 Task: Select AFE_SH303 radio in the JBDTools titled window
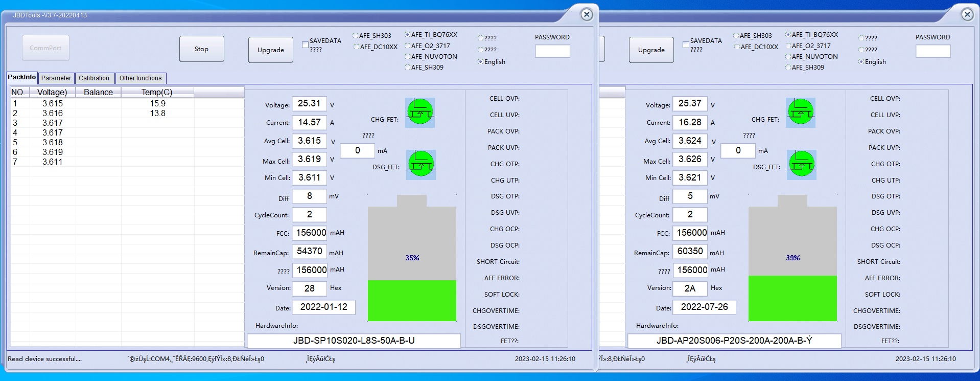(x=356, y=36)
